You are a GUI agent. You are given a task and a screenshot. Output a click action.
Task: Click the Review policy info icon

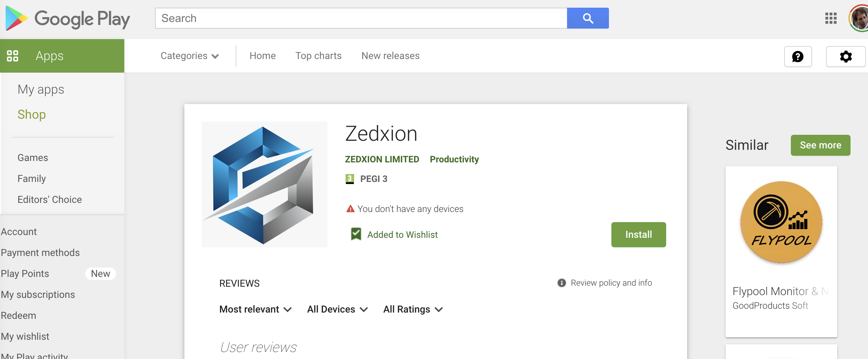[x=561, y=283]
